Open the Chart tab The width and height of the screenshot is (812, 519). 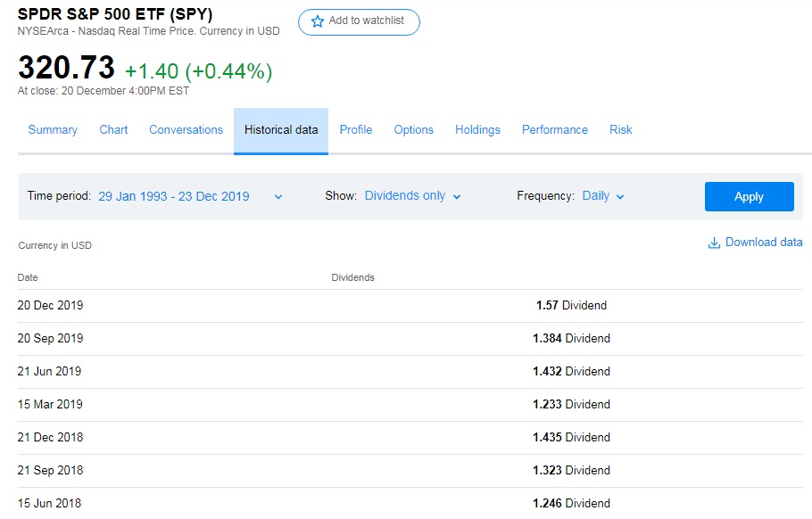click(x=113, y=129)
